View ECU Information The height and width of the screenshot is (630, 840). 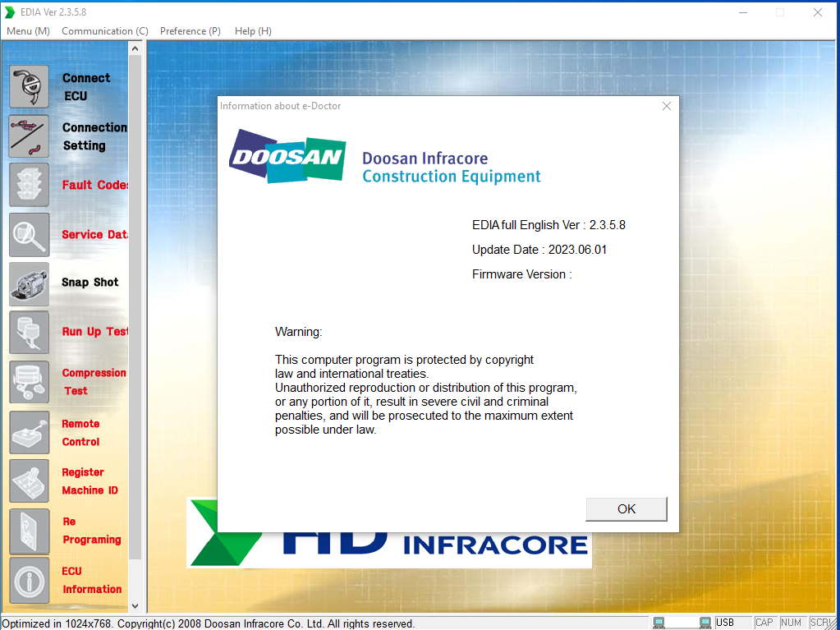(29, 581)
